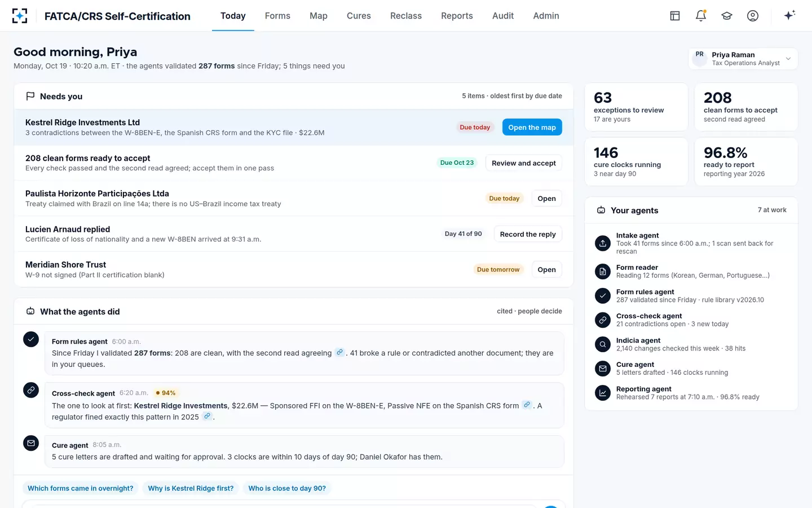Click 'cited · people decide' label
Image resolution: width=812 pixels, height=508 pixels.
[x=529, y=311]
